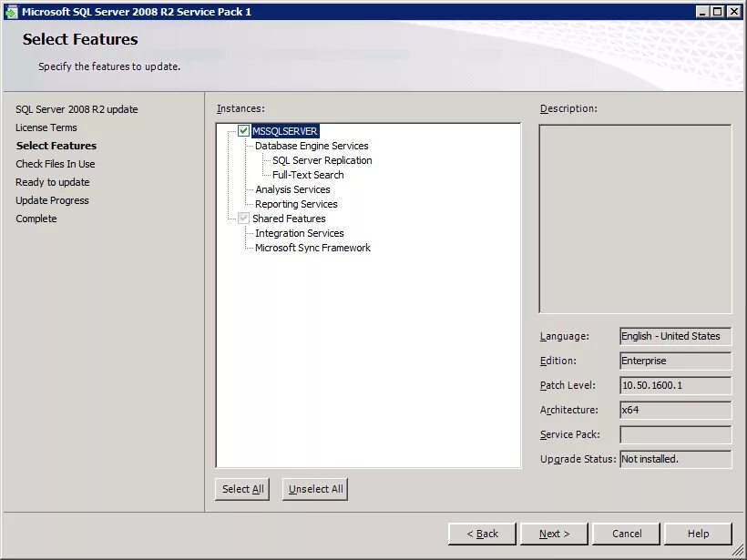Cancel the service pack setup
Viewport: 747px width, 560px height.
pyautogui.click(x=627, y=534)
